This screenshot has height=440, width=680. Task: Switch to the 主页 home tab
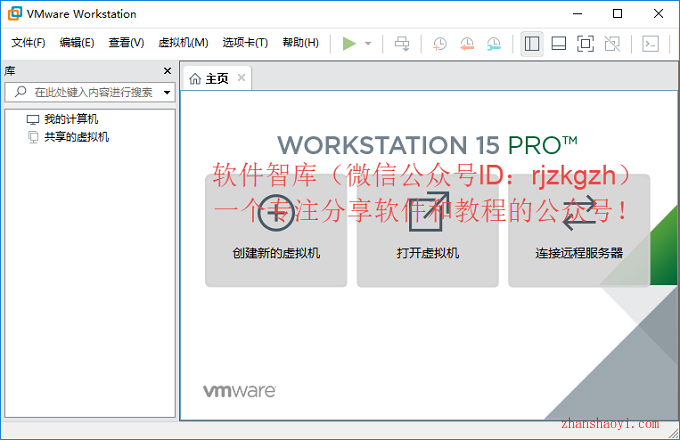tap(216, 78)
